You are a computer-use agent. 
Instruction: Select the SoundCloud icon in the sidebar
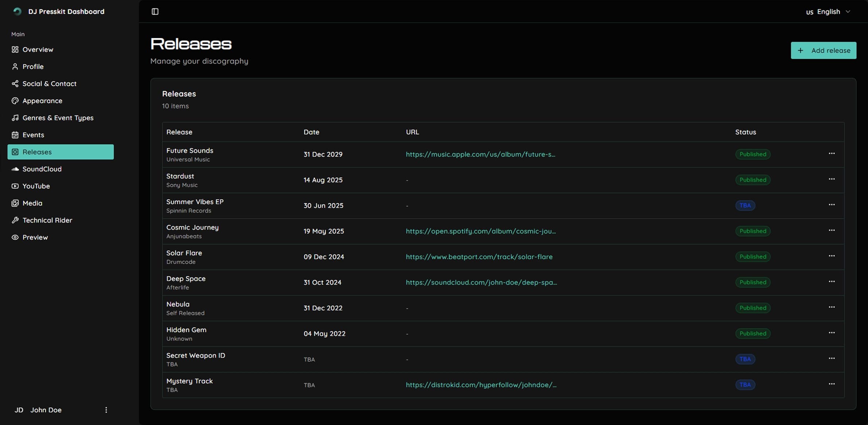coord(15,169)
